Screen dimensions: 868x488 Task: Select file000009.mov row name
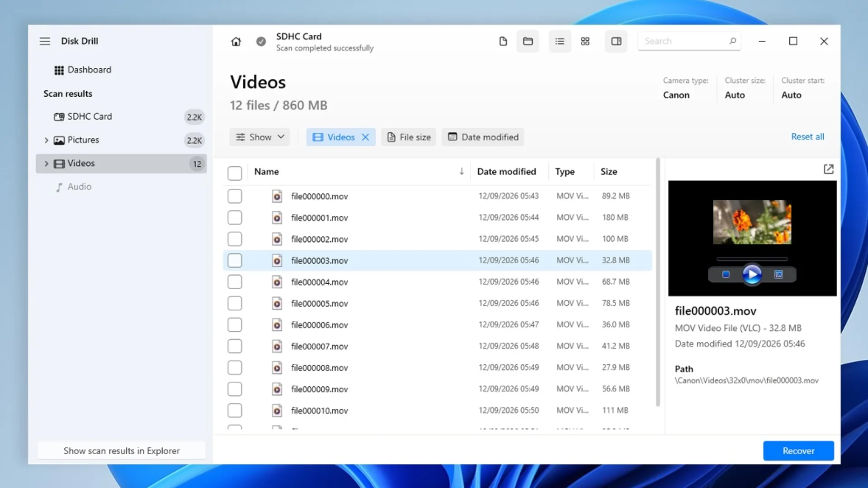pos(319,389)
